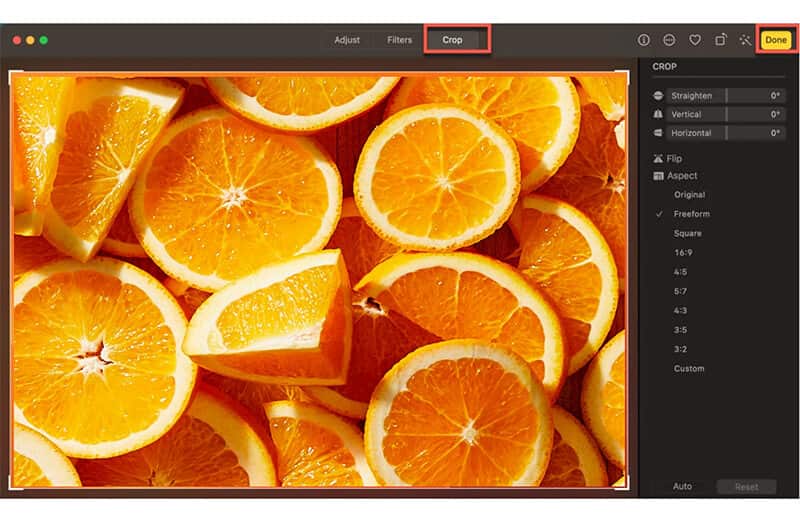Click the yellow minimize window button
This screenshot has width=800, height=522.
coord(30,40)
